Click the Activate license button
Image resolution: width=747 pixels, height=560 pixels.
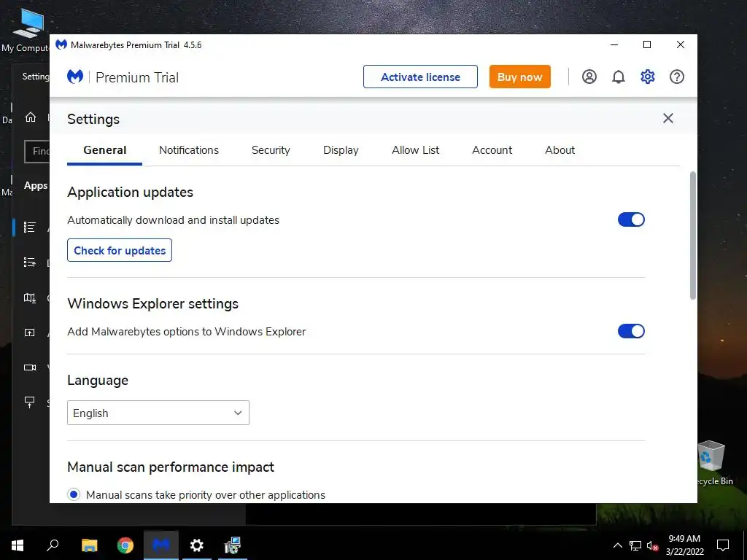[x=420, y=77]
